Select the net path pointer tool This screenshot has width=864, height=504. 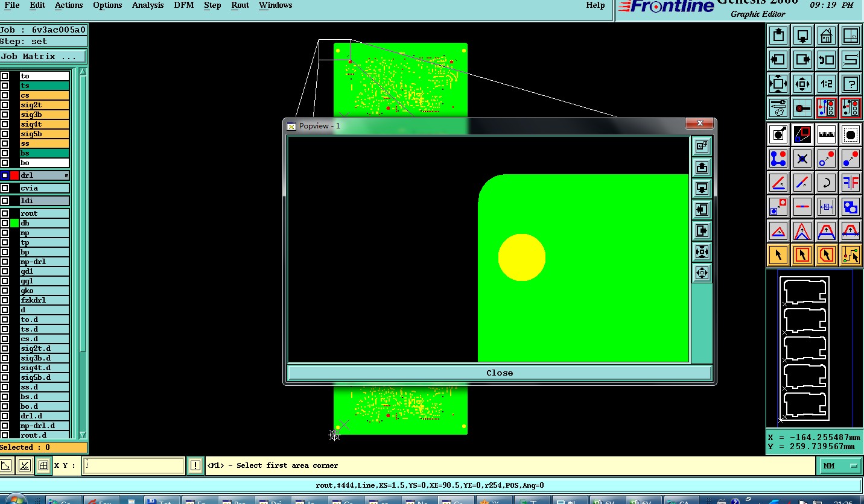pos(851,255)
